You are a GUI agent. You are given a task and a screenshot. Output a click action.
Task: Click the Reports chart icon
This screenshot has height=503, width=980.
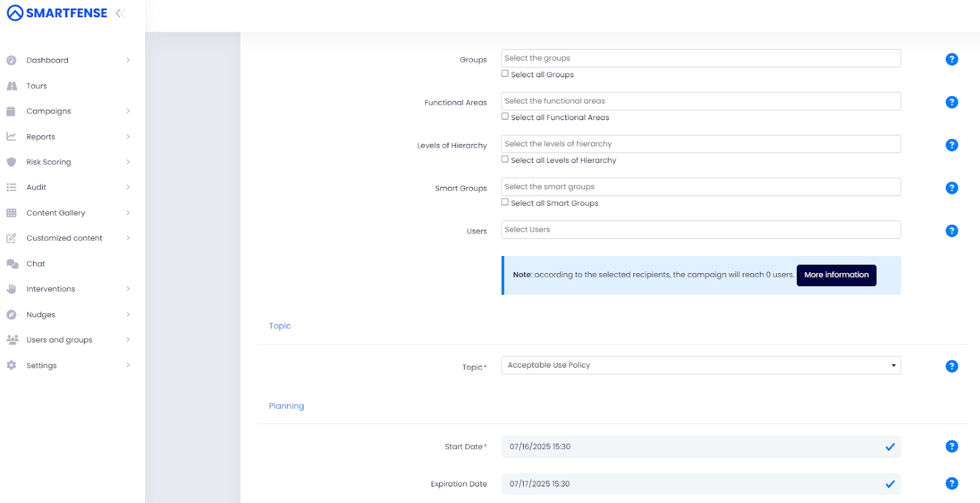11,137
